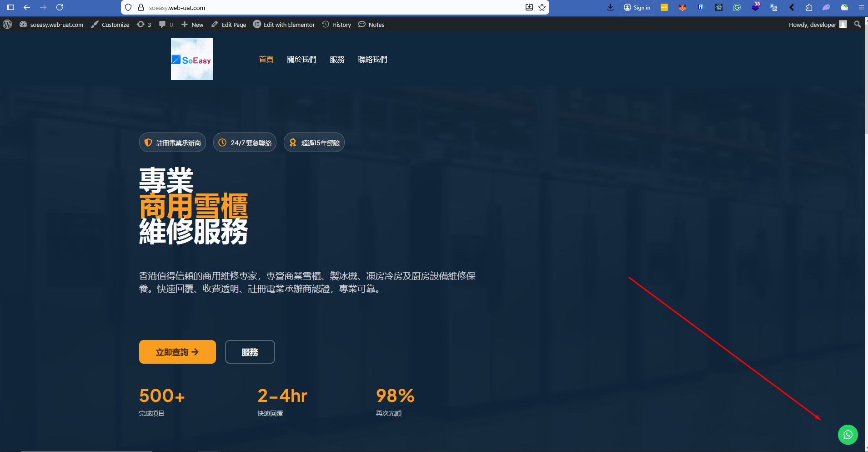Viewport: 868px width, 452px height.
Task: Toggle the tracking protection shield in address bar
Action: tap(129, 7)
